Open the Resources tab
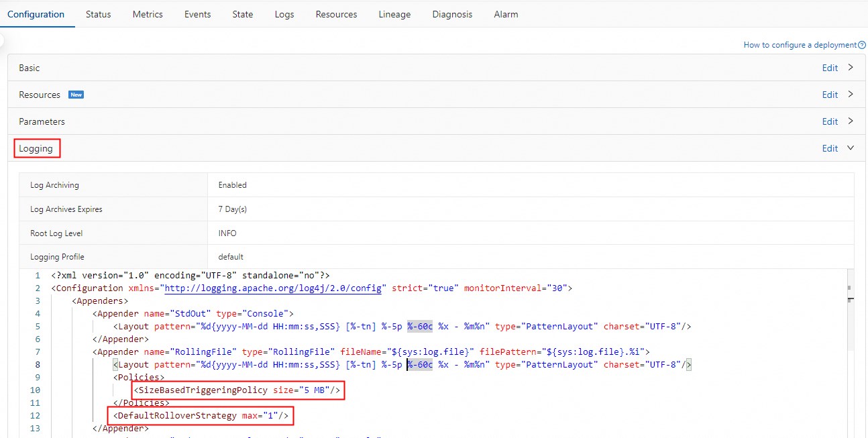 point(337,14)
